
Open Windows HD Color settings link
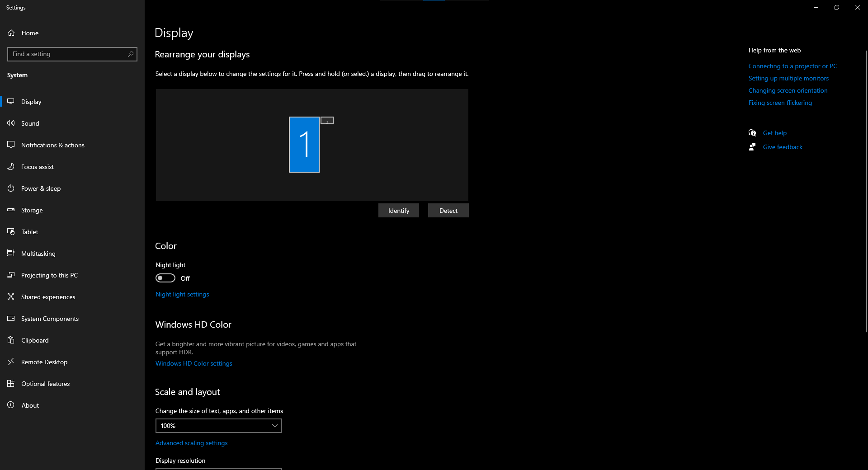click(193, 363)
